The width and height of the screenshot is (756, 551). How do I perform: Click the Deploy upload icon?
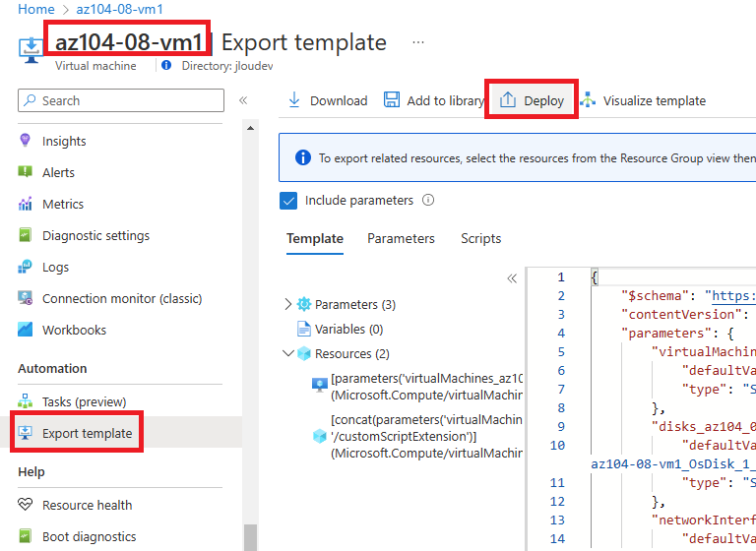508,99
